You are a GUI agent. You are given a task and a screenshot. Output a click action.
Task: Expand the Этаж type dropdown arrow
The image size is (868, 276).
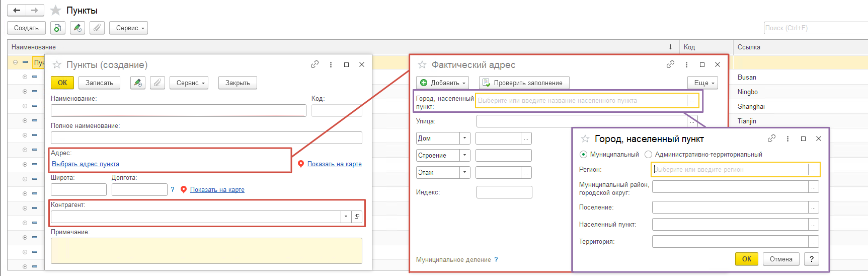[x=465, y=172]
